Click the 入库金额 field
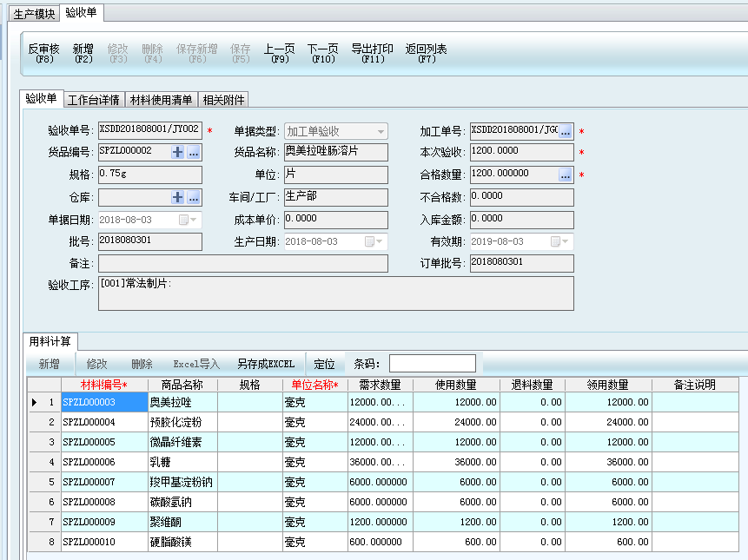The image size is (748, 560). tap(522, 220)
